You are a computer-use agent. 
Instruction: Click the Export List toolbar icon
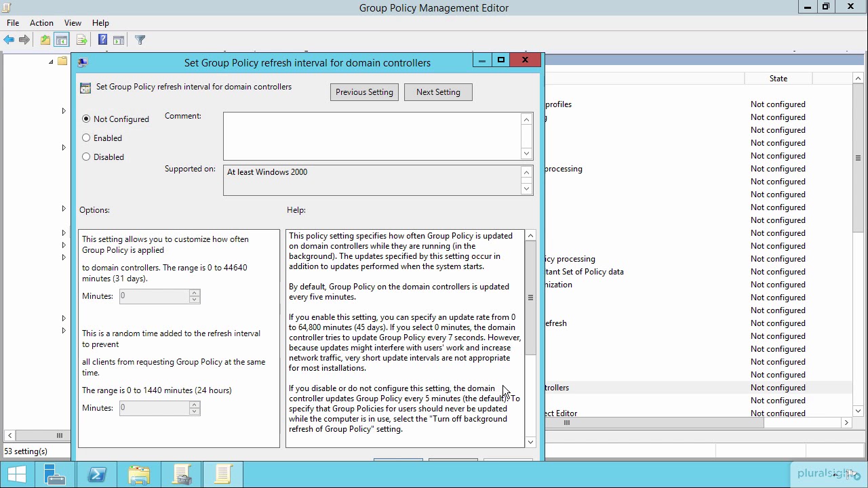tap(82, 40)
